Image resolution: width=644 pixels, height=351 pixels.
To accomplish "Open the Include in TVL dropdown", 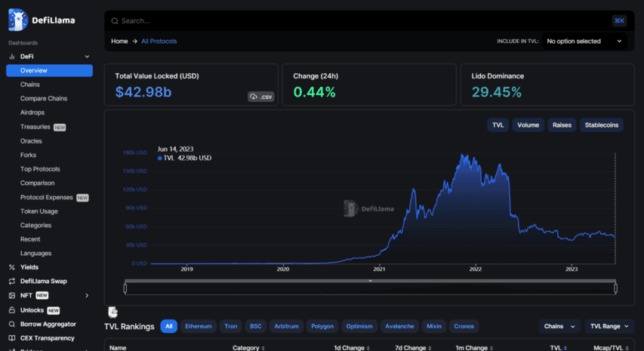I will tap(584, 42).
